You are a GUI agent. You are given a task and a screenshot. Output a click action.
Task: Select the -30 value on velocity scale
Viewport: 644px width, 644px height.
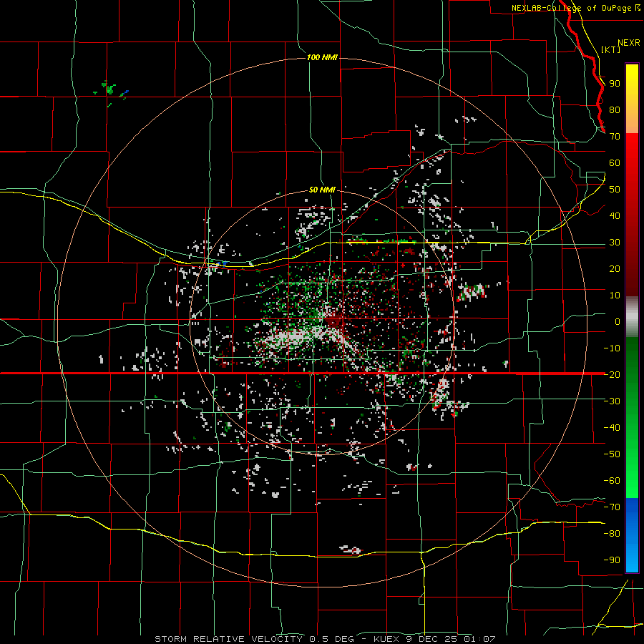[x=612, y=401]
